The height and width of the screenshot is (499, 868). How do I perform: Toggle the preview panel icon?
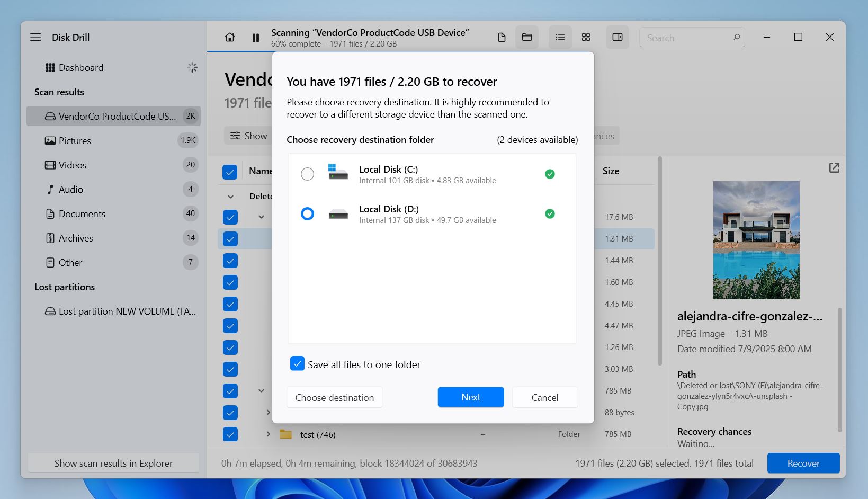tap(618, 37)
